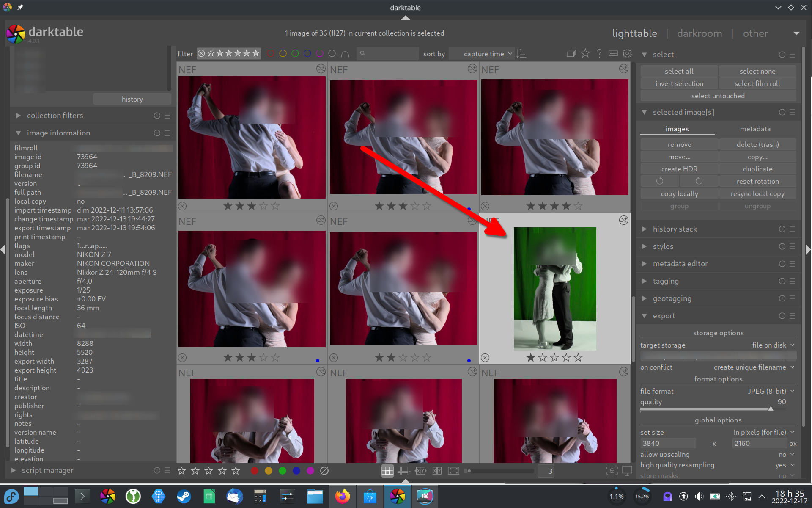Open the keyboard shortcuts icon
The image size is (812, 508).
pos(613,53)
